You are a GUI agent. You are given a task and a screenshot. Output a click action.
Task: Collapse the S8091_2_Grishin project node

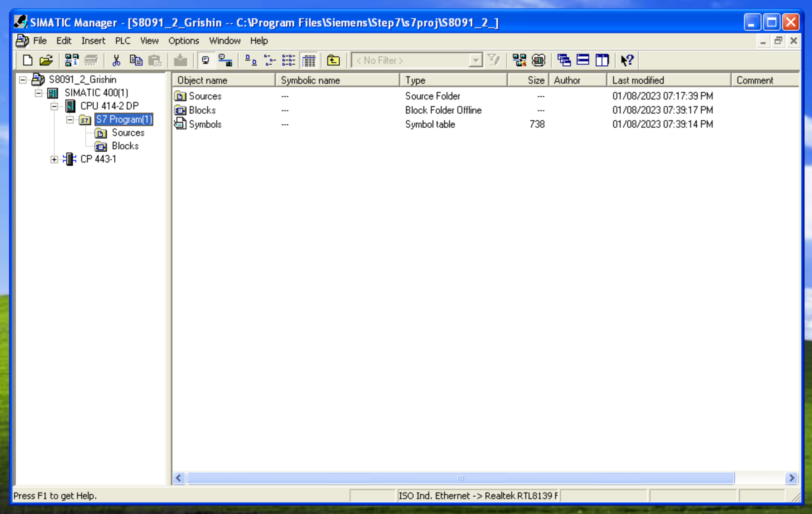(x=23, y=80)
